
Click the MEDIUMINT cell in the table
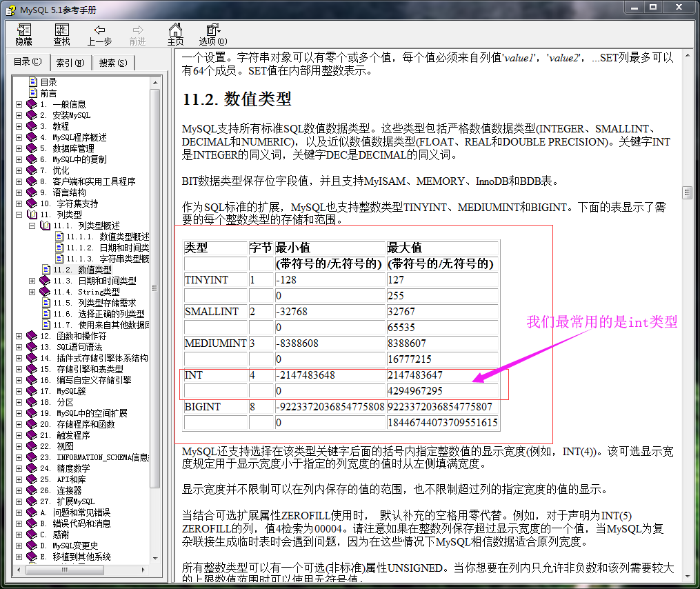pyautogui.click(x=216, y=343)
